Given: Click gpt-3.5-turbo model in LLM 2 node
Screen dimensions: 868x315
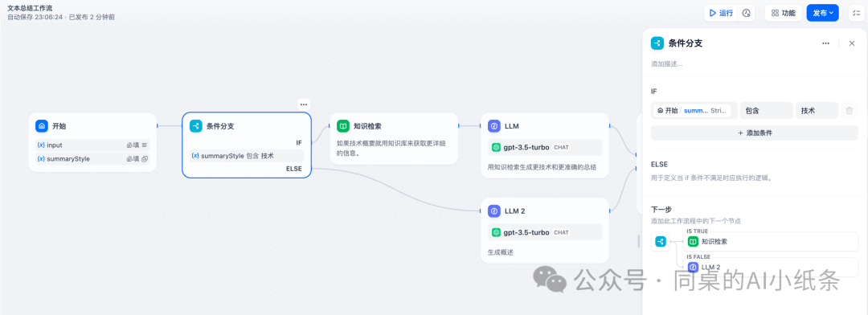Looking at the screenshot, I should coord(526,232).
